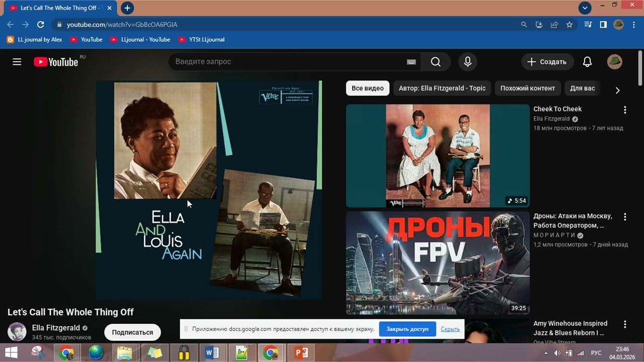Viewport: 644px width, 362px height.
Task: Open YouTube account avatar menu
Action: 615,62
